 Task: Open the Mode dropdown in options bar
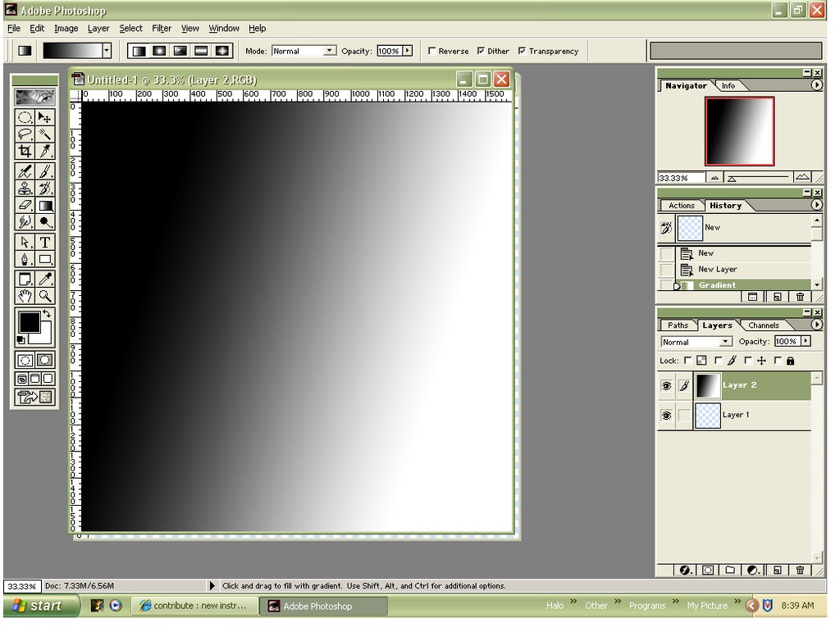tap(327, 50)
